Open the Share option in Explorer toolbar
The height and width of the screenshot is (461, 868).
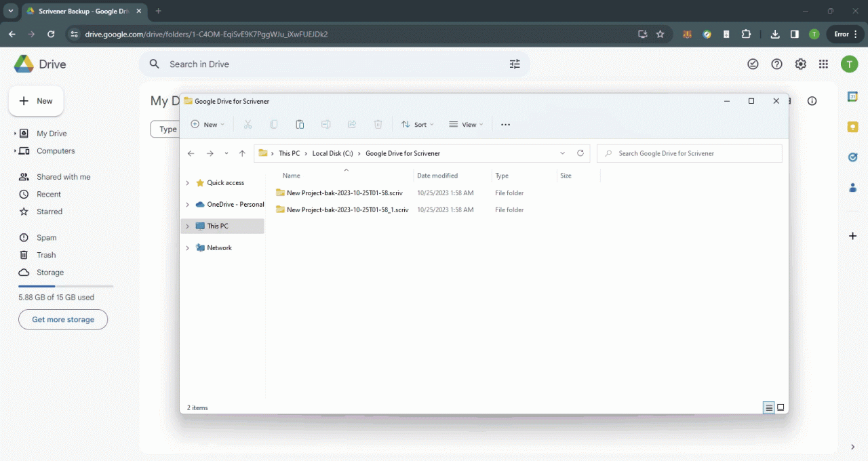[x=352, y=124]
